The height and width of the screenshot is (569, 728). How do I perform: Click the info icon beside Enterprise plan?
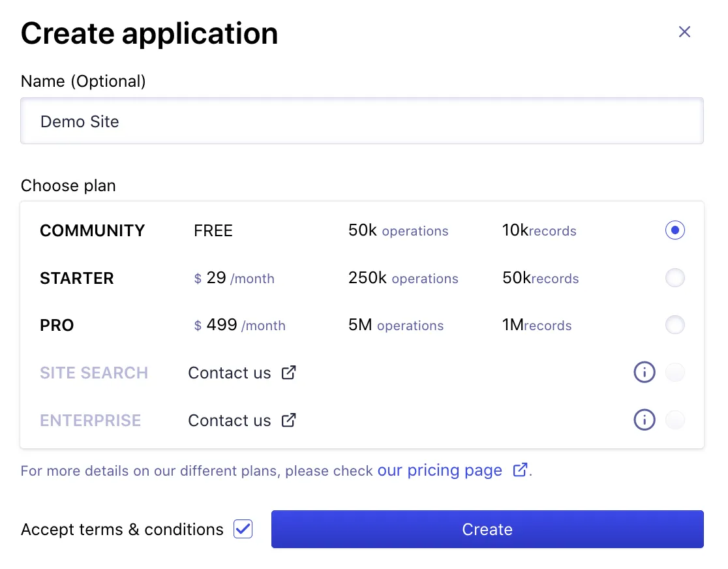645,420
